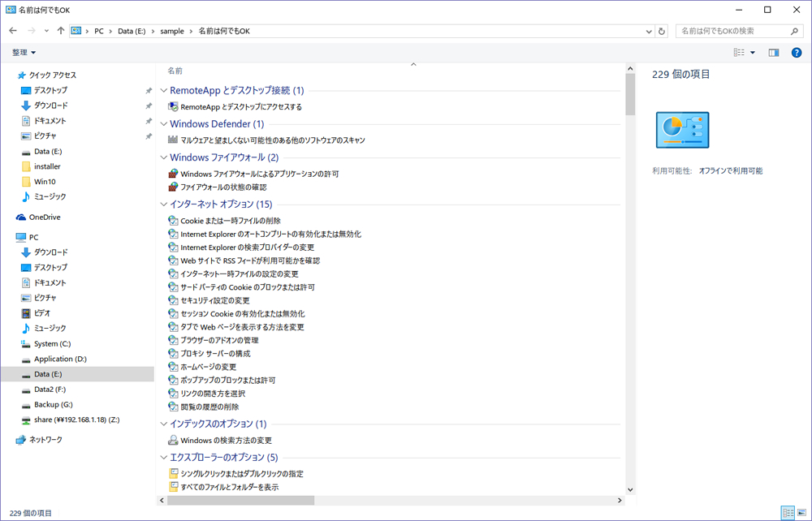Click the Back navigation arrow

[x=13, y=31]
